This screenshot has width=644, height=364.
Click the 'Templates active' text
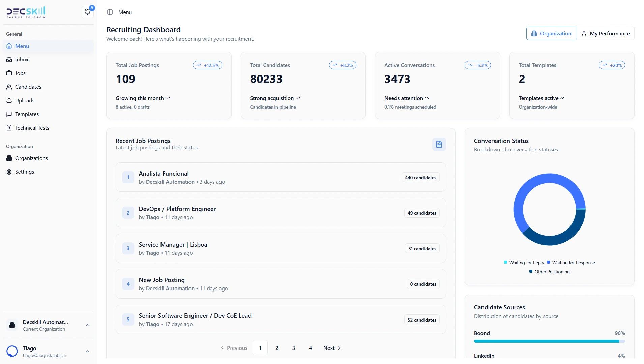click(538, 98)
